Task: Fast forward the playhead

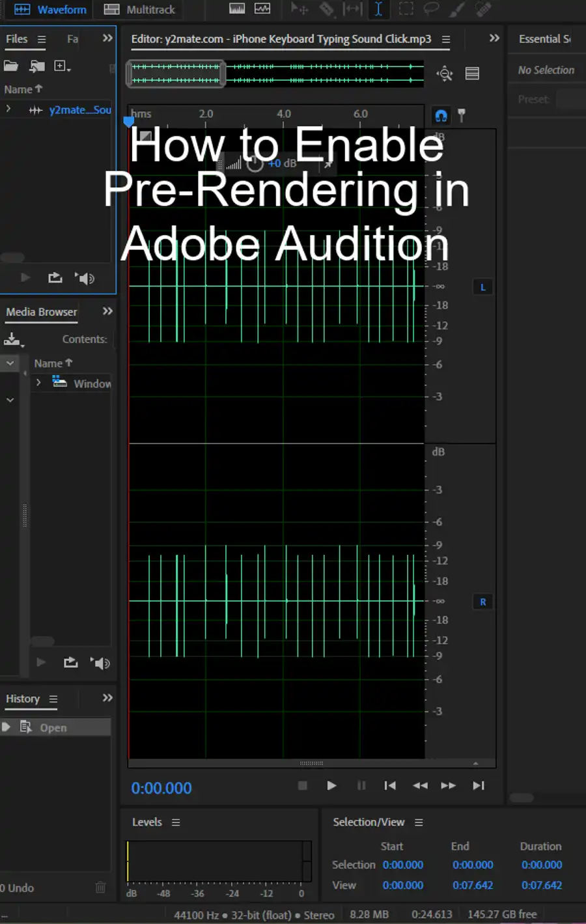Action: (449, 786)
